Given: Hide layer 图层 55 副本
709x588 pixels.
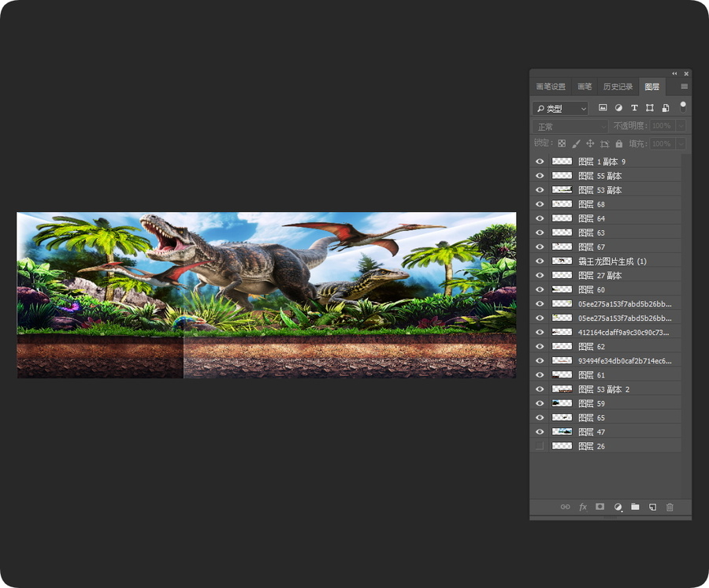Looking at the screenshot, I should (540, 176).
